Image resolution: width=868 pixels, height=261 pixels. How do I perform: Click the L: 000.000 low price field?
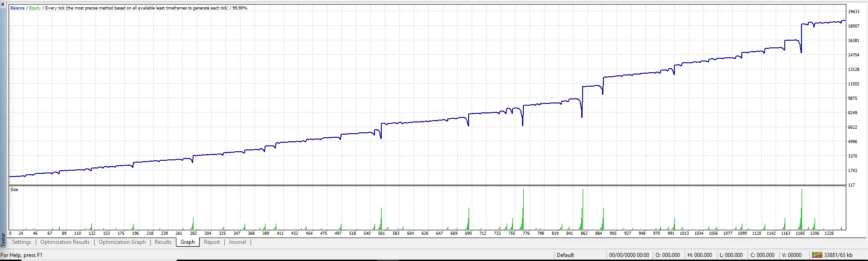[x=731, y=255]
